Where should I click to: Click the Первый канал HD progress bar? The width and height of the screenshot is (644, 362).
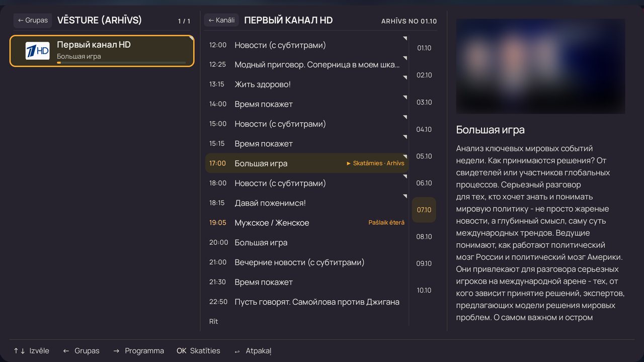click(x=121, y=63)
